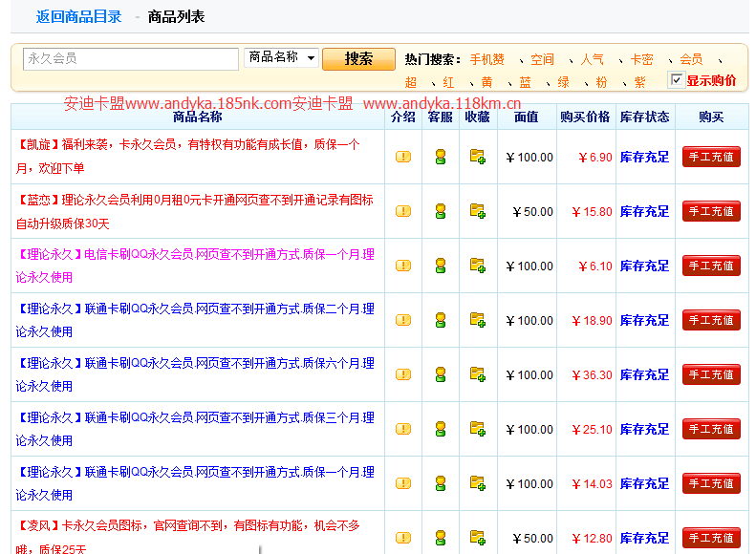Select hot search term 手机赞
756x554 pixels.
[x=487, y=60]
